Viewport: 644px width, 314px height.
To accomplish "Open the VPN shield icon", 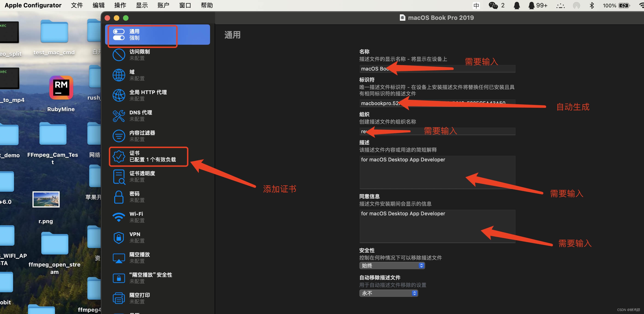I will [x=119, y=237].
